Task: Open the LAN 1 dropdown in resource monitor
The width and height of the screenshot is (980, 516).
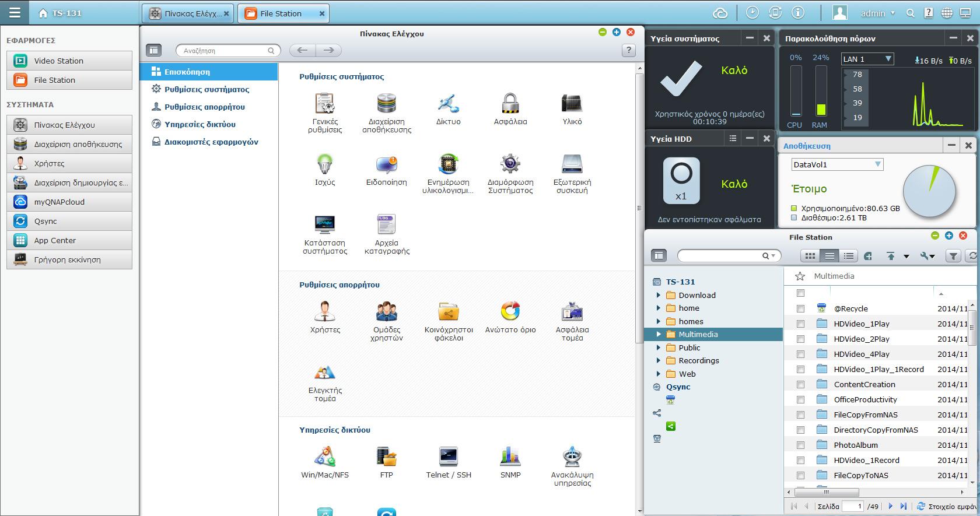Action: (x=867, y=59)
